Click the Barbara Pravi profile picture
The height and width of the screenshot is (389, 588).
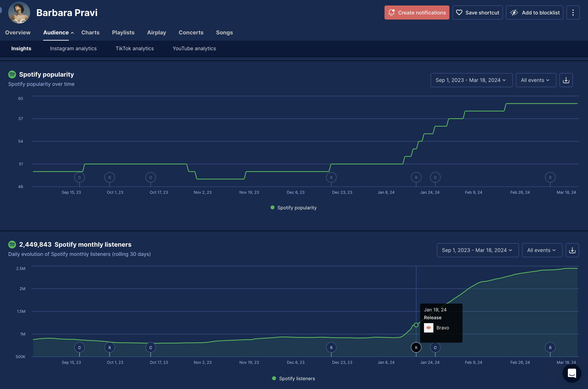pyautogui.click(x=19, y=13)
